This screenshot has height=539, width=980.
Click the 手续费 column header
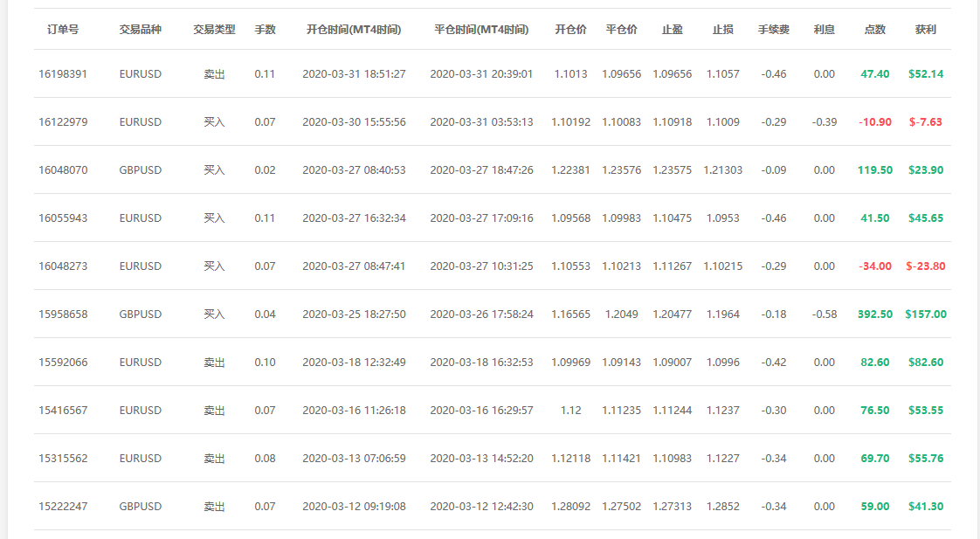[773, 30]
